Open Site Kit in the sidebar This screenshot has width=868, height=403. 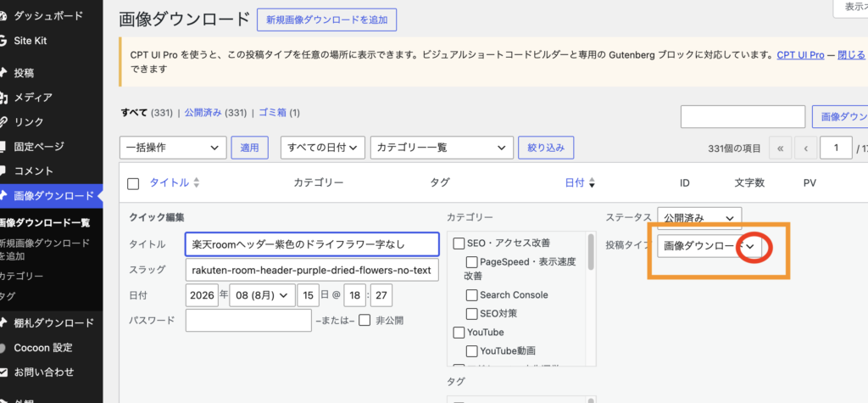(x=31, y=41)
